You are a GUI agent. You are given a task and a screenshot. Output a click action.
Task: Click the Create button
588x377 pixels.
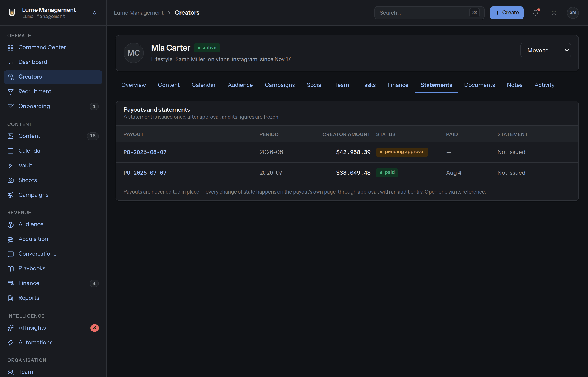(x=506, y=13)
